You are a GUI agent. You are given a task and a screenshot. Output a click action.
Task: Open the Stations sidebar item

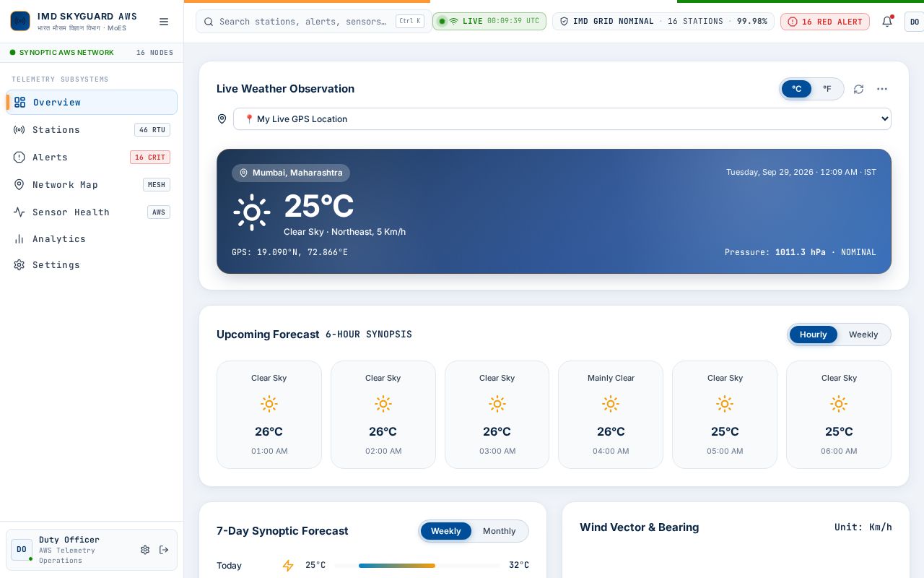click(92, 130)
